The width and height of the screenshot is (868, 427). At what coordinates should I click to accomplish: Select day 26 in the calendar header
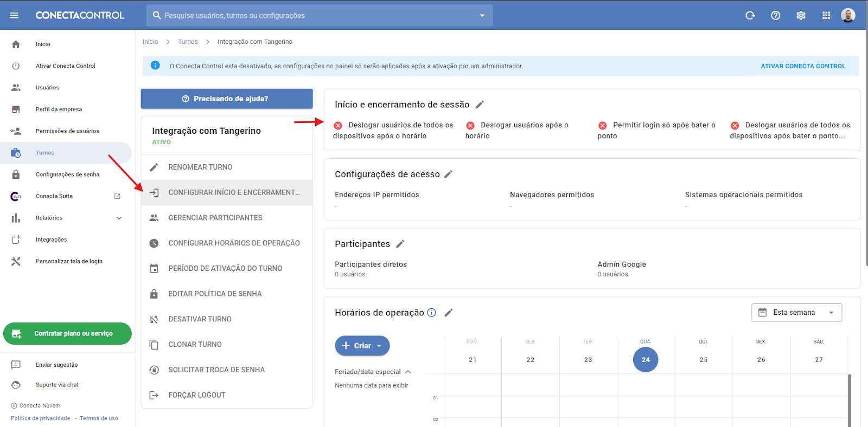[x=761, y=360]
